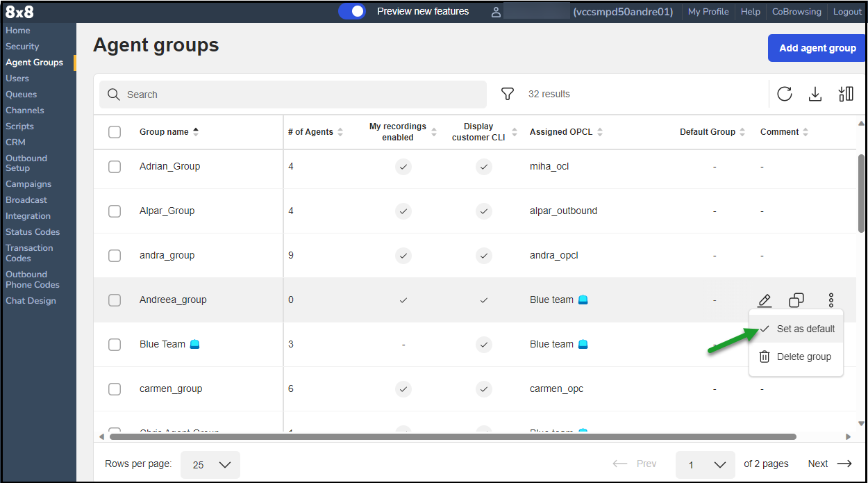The height and width of the screenshot is (483, 868).
Task: Click badge icon in Andreea_group Assigned OPCL
Action: (583, 300)
